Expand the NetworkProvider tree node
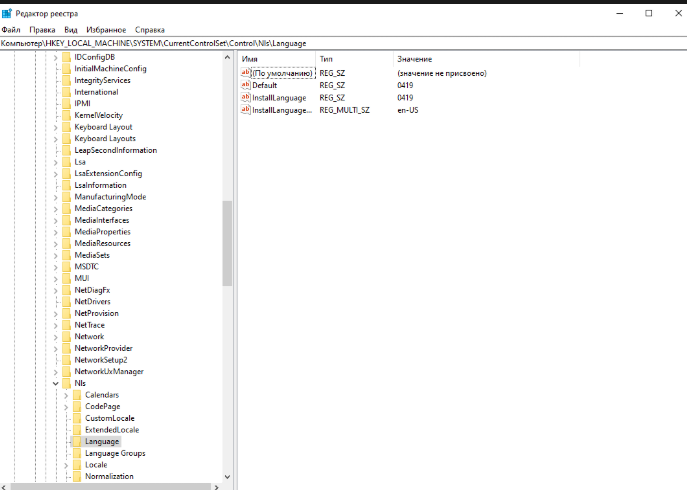Image resolution: width=687 pixels, height=490 pixels. (x=56, y=349)
